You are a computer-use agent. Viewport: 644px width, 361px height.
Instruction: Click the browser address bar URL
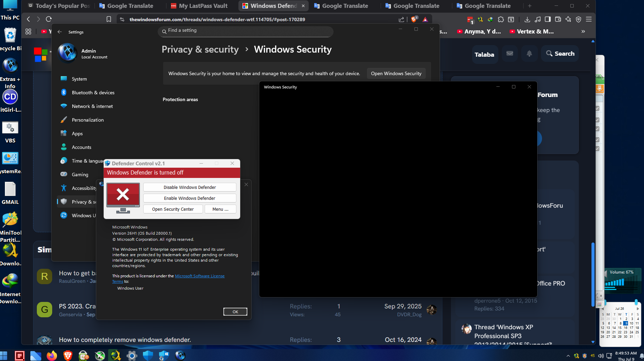click(x=217, y=19)
